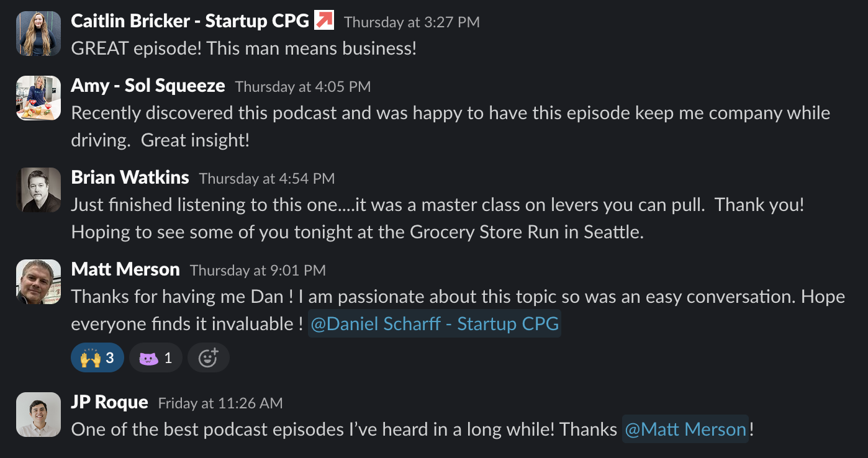Click the Amy - Sol Squeeze sender name
The width and height of the screenshot is (868, 458).
click(148, 85)
